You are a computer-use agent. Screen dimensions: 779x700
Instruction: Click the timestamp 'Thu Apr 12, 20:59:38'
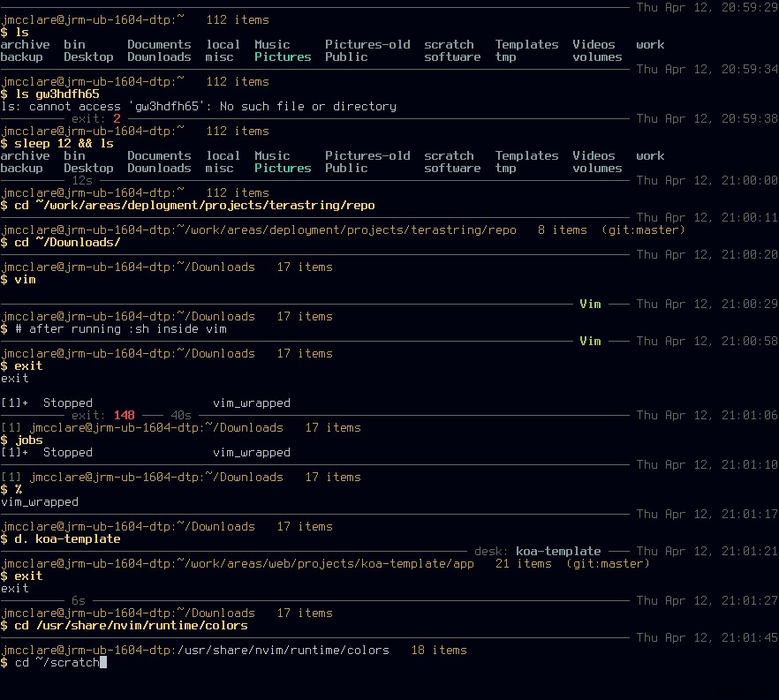tap(707, 118)
